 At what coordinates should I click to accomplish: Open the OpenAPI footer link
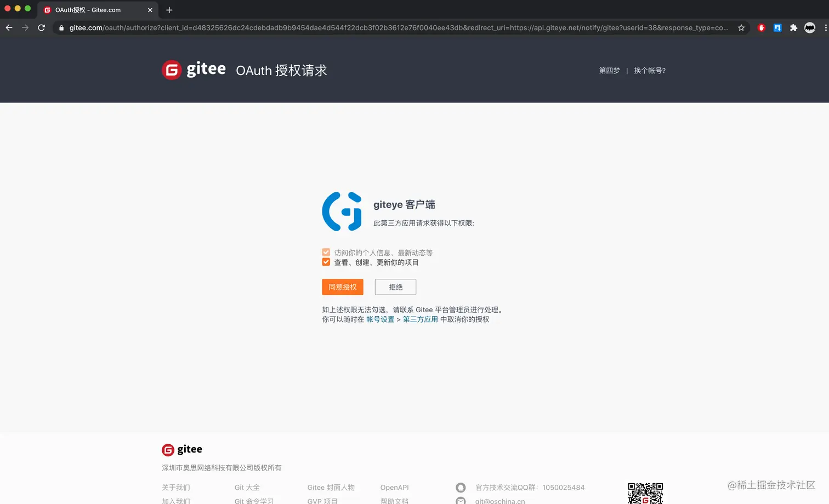coord(395,488)
